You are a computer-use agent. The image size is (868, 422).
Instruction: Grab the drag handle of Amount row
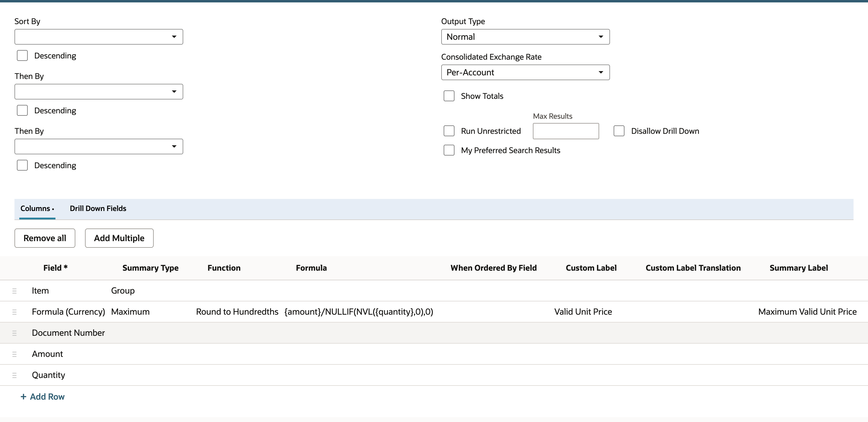[x=14, y=354]
